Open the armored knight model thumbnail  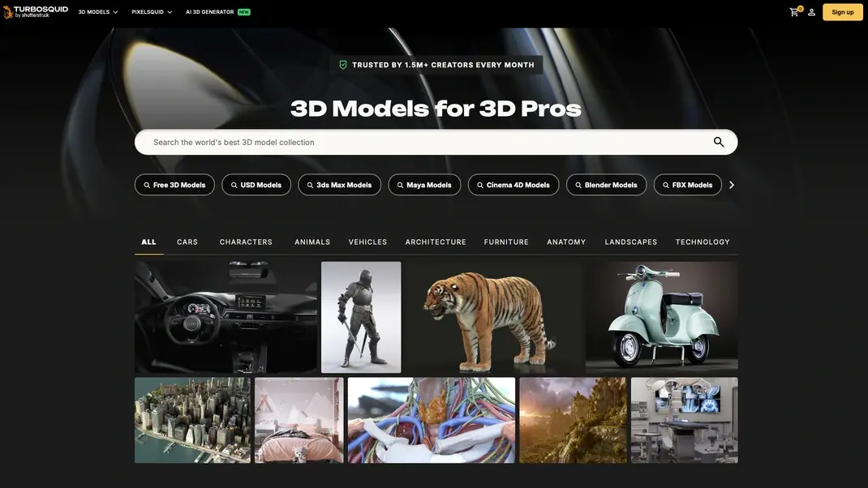[361, 317]
